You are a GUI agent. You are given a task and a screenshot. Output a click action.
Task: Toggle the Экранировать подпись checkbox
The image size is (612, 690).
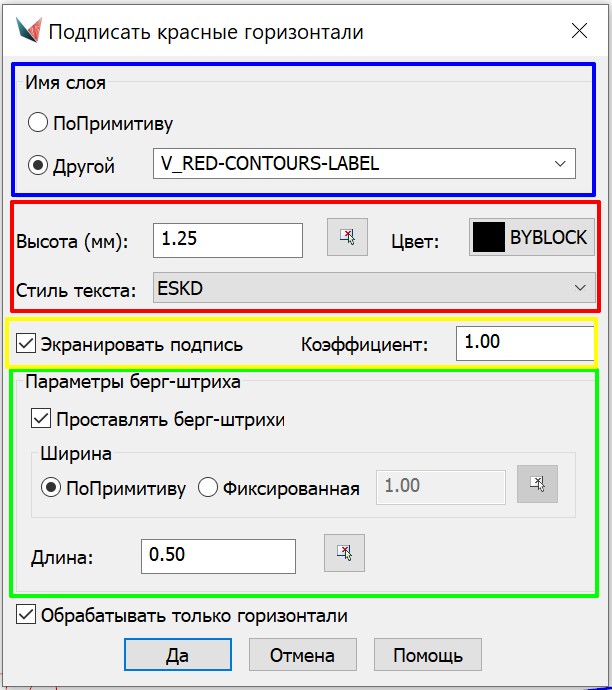tap(26, 345)
